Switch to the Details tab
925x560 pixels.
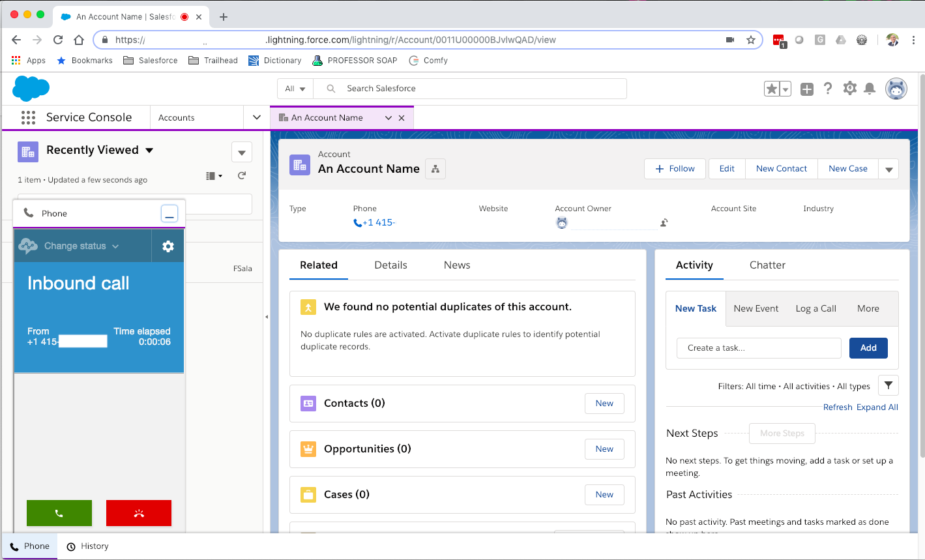[390, 265]
